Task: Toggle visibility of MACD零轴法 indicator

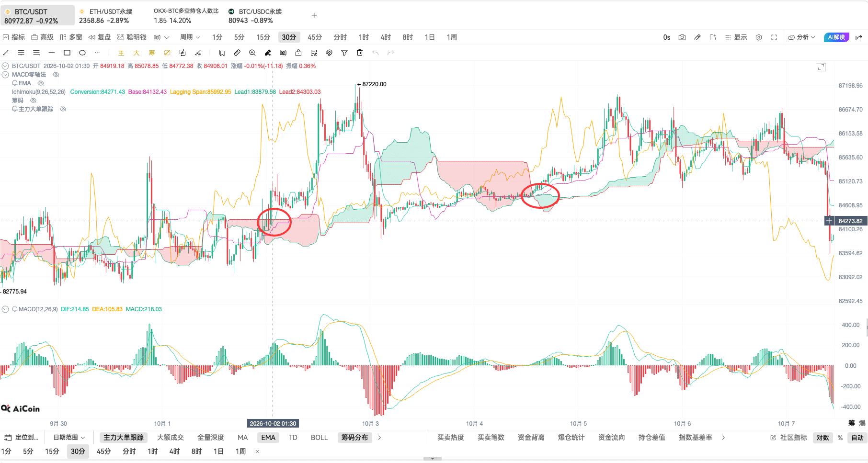Action: (x=56, y=75)
